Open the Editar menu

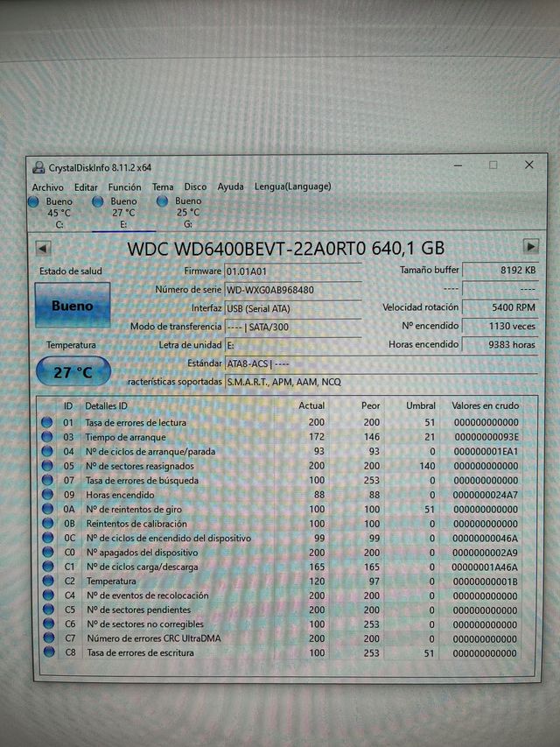tap(86, 187)
